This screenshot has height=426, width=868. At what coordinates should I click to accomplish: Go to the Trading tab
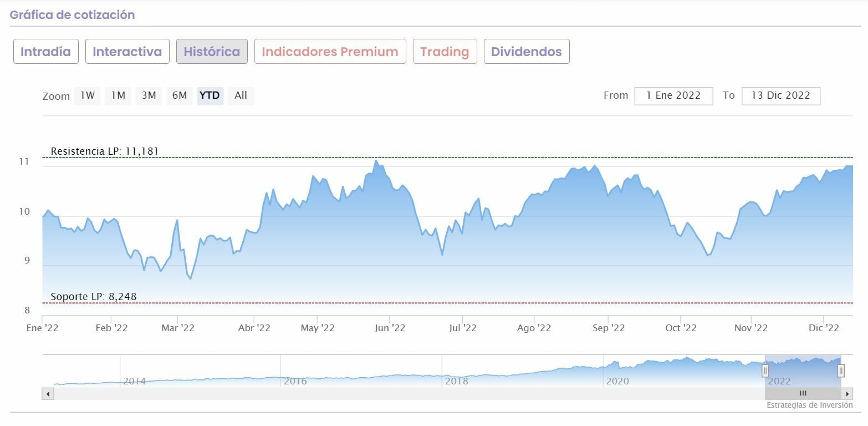click(x=445, y=52)
